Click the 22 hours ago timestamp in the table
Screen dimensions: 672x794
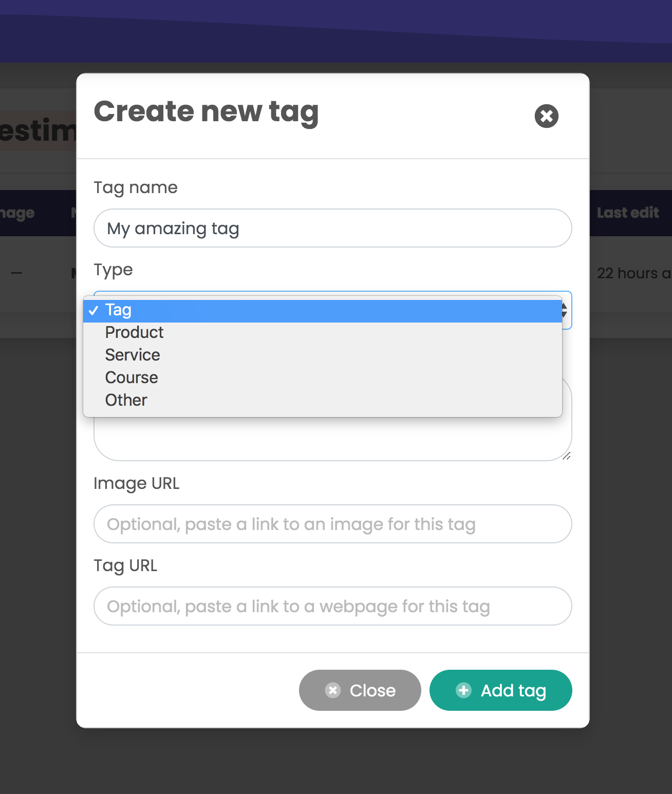[633, 273]
